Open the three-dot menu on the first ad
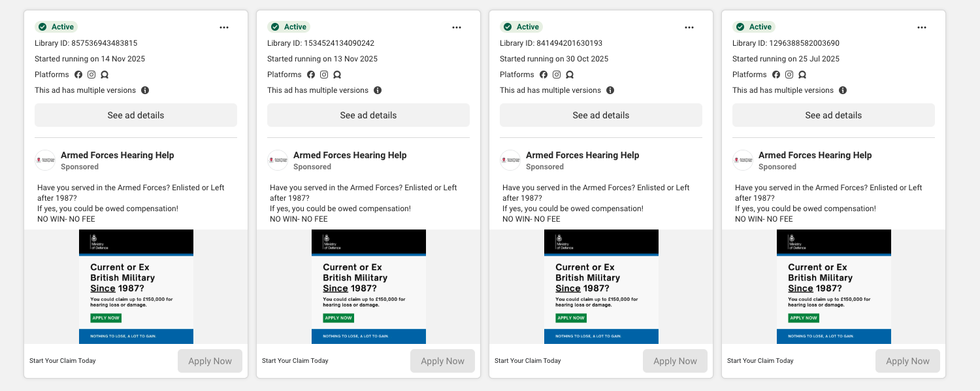 [224, 27]
